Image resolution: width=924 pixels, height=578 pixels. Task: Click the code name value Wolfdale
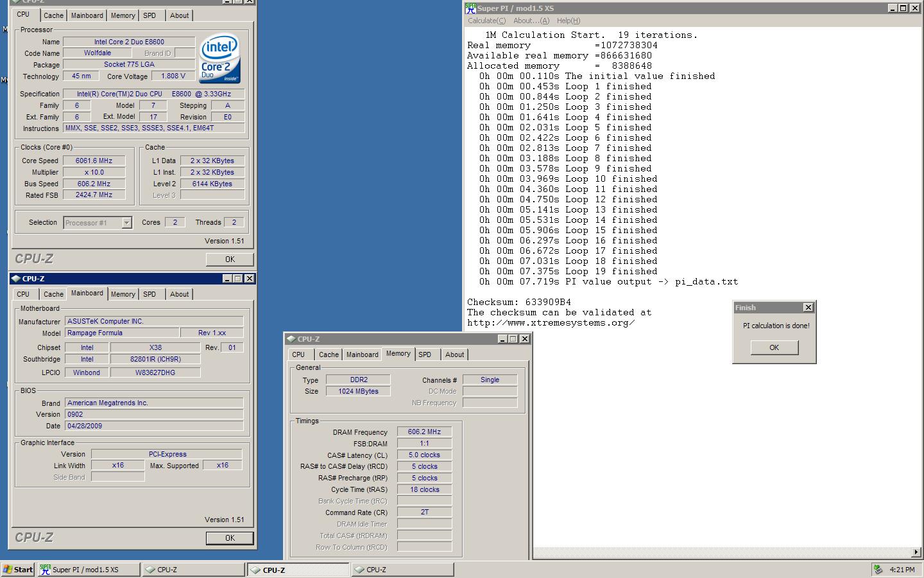[98, 53]
